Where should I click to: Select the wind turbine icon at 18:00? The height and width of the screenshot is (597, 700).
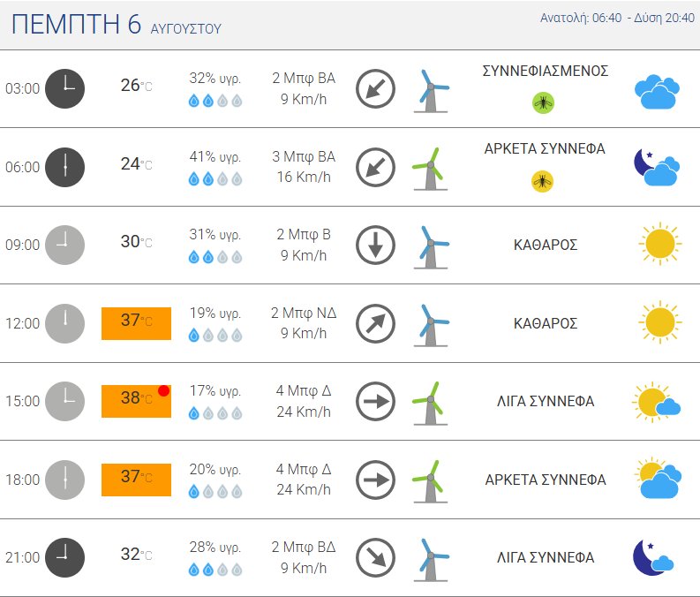[x=429, y=481]
